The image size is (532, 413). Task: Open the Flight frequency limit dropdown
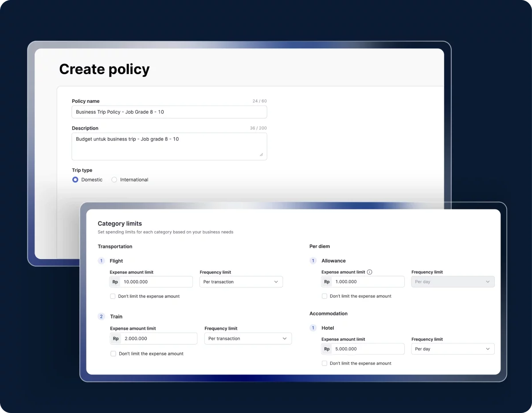[241, 282]
